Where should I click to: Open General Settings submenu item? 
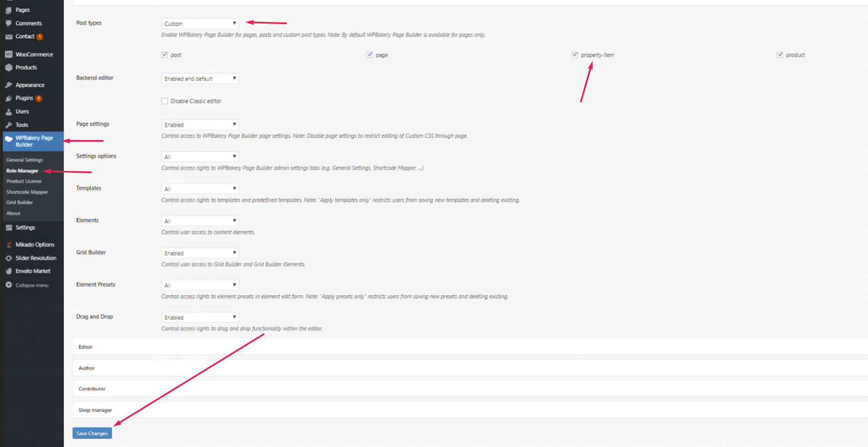click(25, 160)
